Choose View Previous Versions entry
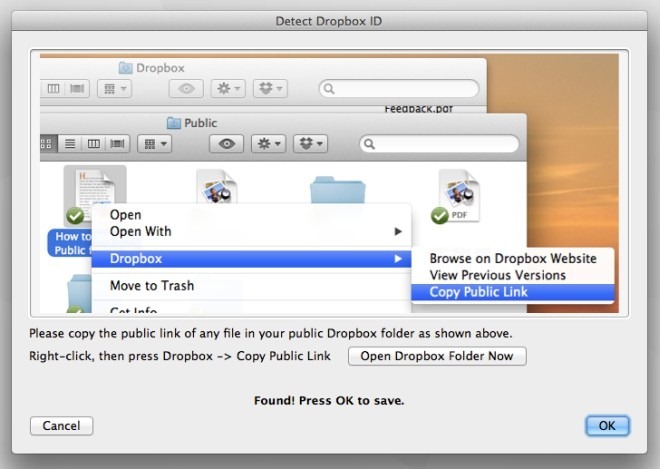Image resolution: width=660 pixels, height=469 pixels. point(513,275)
